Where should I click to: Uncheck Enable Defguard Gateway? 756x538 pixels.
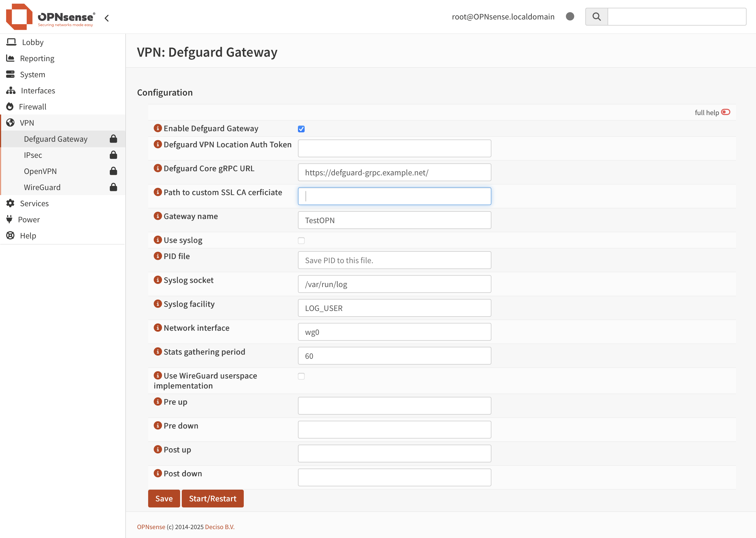coord(301,129)
